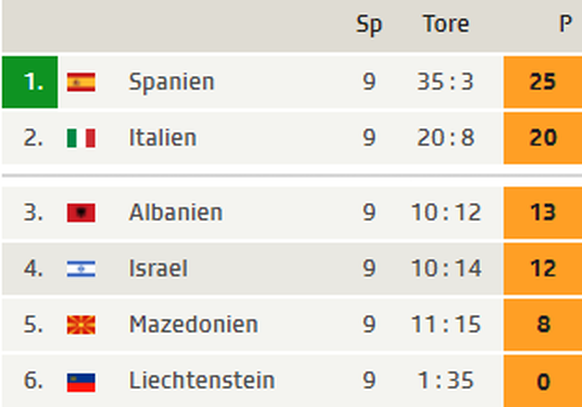Click the Albania flag icon

(81, 213)
